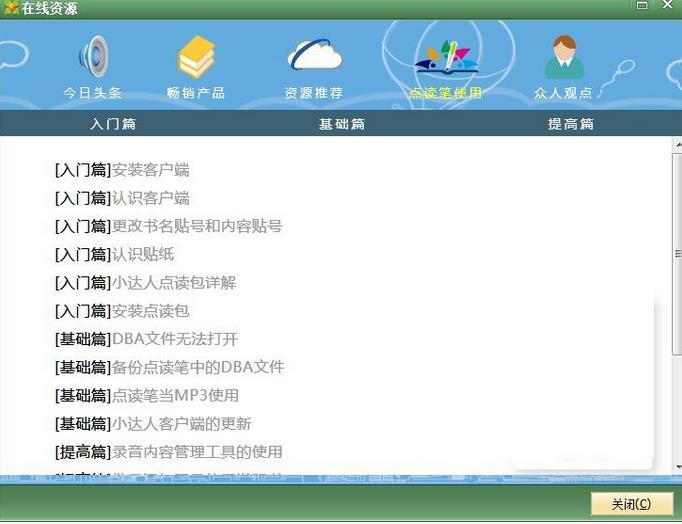Click the 畅销产品 label
Screen dimensions: 682x524
(x=196, y=93)
